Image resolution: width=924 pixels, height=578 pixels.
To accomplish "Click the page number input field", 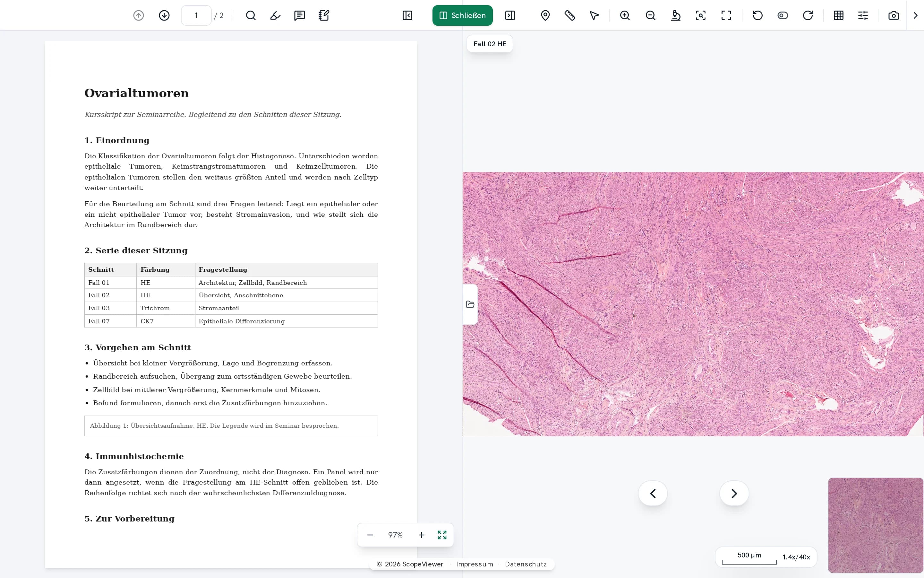I will click(x=196, y=15).
